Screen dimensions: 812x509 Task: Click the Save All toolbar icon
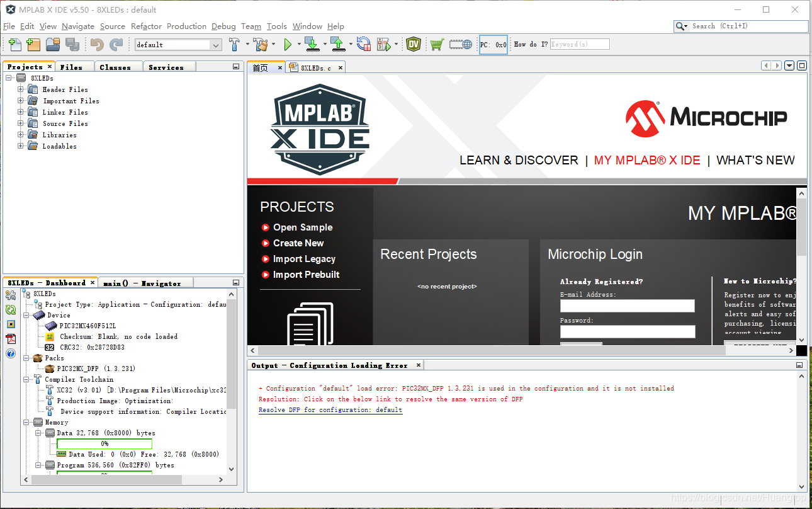pos(72,44)
